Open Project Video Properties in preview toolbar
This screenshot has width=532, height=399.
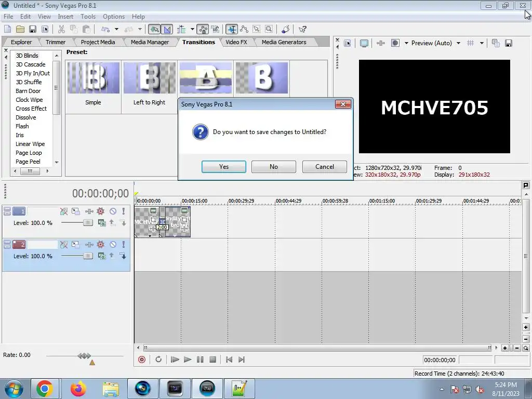348,43
